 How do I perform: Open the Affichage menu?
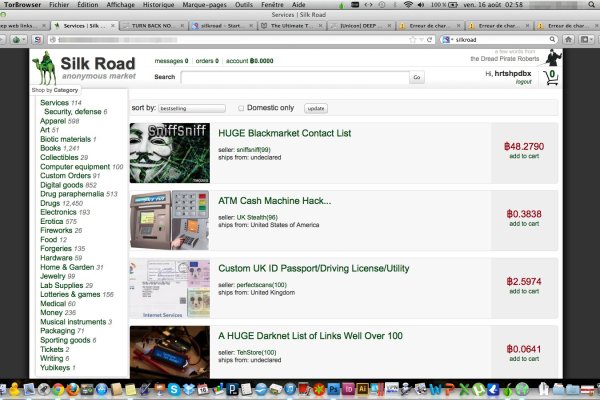121,5
